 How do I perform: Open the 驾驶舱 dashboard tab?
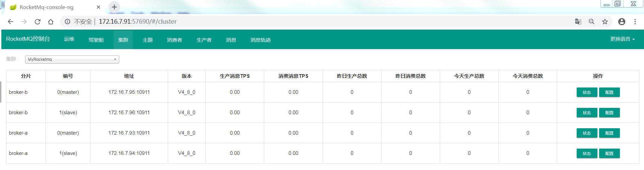tap(96, 40)
